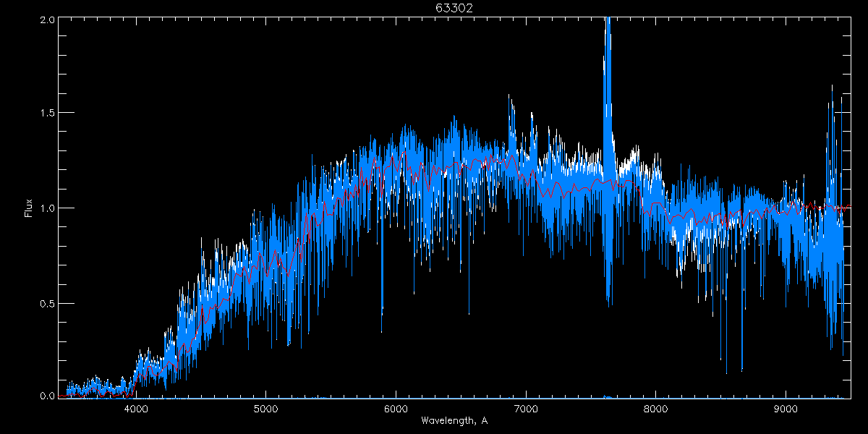Click the y-axis tick label 0.0
868x434 pixels.
(x=47, y=396)
